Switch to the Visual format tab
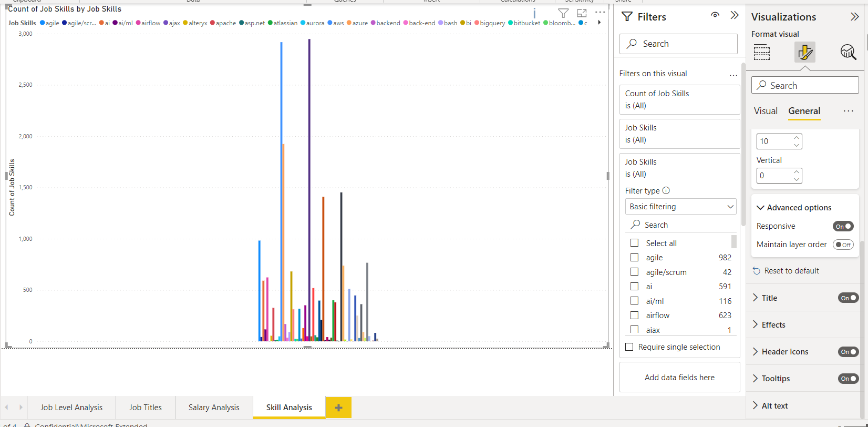Screen dimensions: 868x427 (x=766, y=111)
